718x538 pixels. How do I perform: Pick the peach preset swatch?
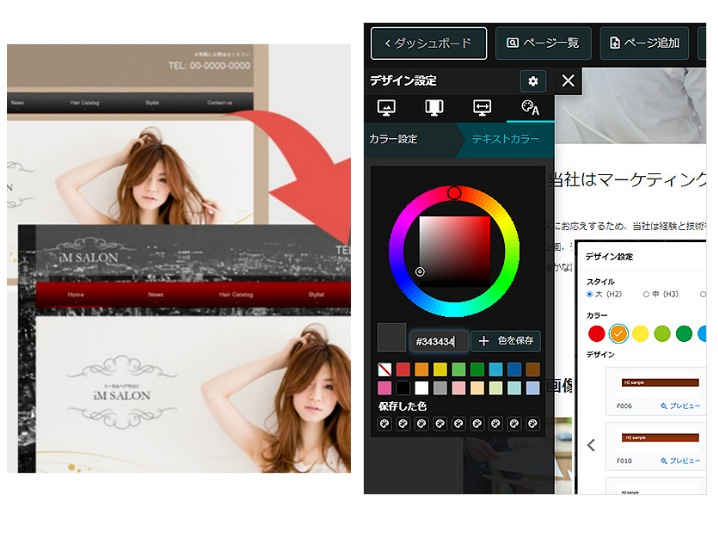pyautogui.click(x=477, y=388)
